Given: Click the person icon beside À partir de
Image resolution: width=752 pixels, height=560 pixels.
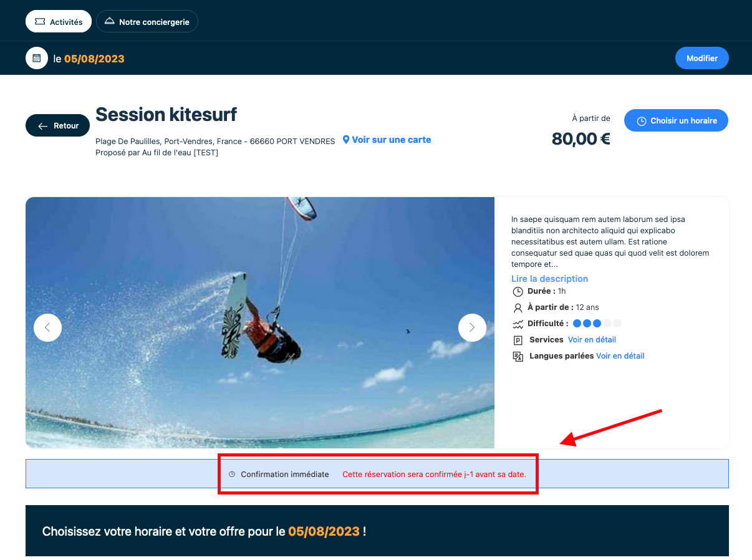Looking at the screenshot, I should (518, 308).
